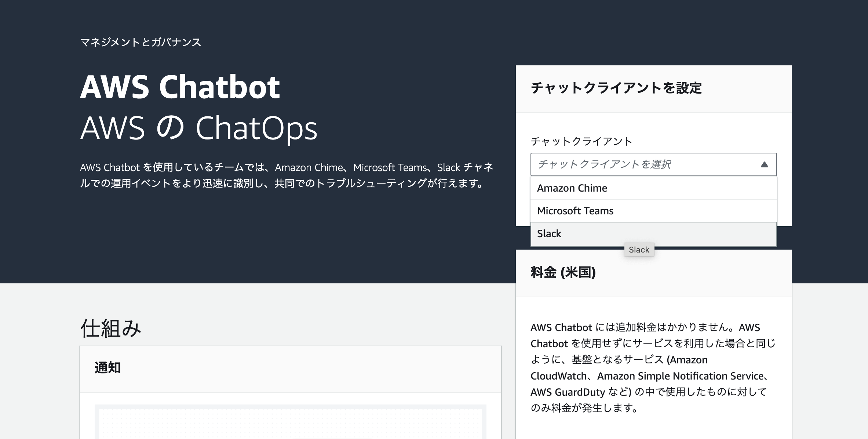Click the diagram thumbnail under 通知

(290, 422)
